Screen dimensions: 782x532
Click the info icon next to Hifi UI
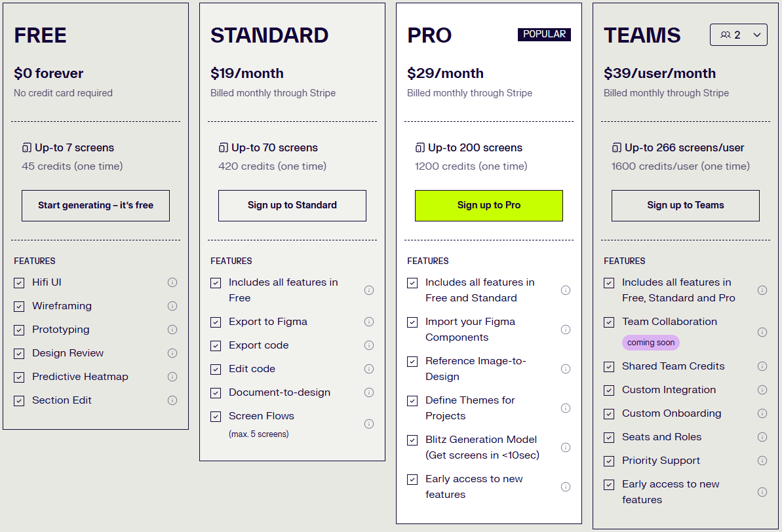tap(172, 282)
